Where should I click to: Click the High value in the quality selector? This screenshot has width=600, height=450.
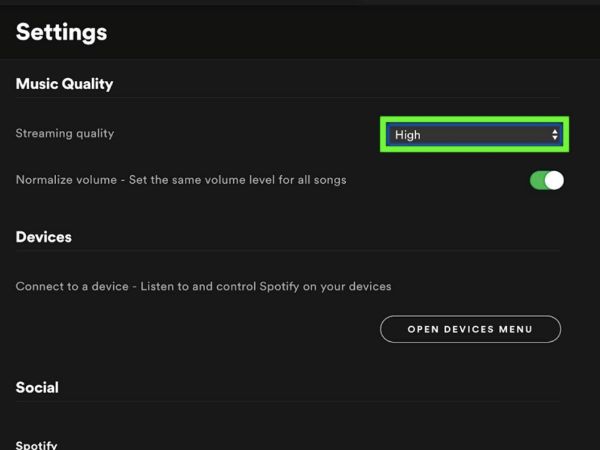(x=408, y=135)
